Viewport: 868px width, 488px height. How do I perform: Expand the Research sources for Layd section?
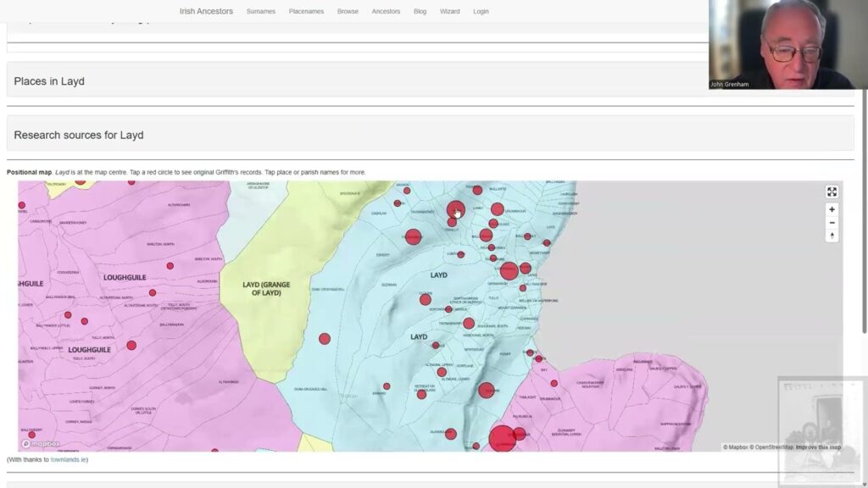pyautogui.click(x=79, y=135)
